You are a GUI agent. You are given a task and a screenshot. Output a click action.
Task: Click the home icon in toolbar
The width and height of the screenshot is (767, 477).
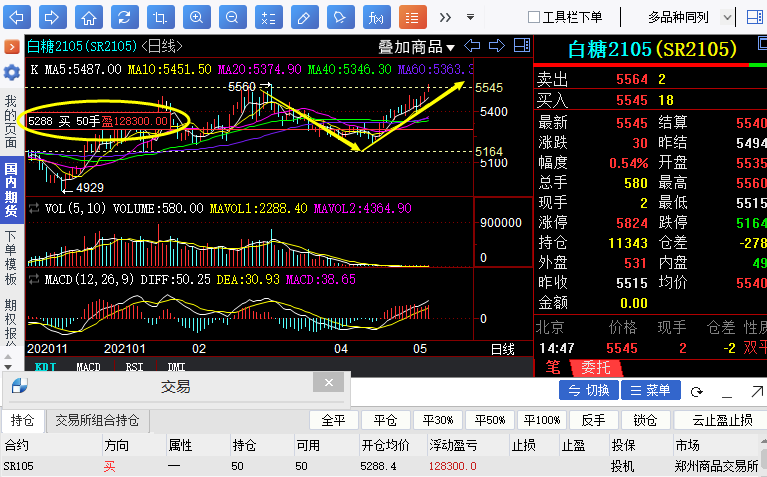[89, 18]
